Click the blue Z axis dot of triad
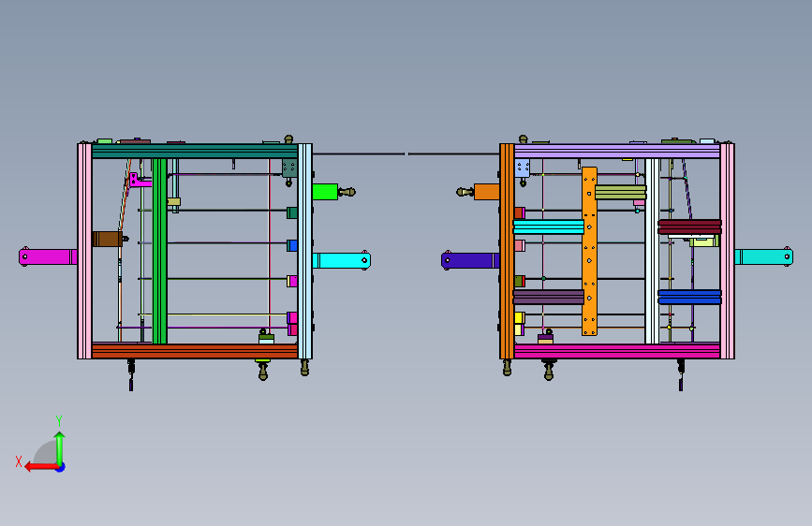Screen dimensions: 812x526 [x=61, y=467]
